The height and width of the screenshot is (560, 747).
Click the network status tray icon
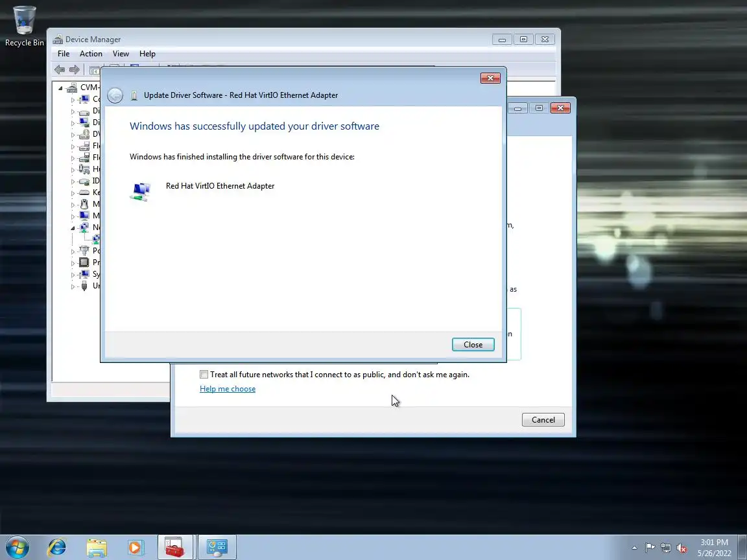(666, 548)
